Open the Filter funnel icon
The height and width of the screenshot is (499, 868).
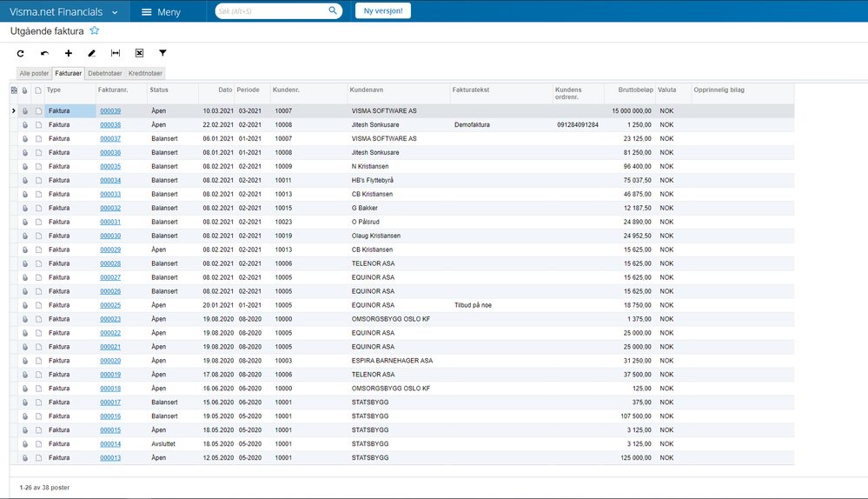[162, 53]
